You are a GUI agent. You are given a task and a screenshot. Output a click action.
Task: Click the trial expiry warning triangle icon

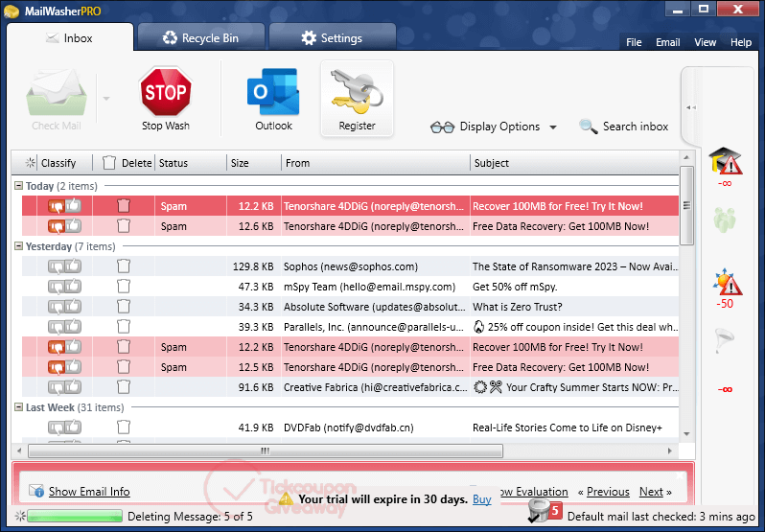click(286, 498)
